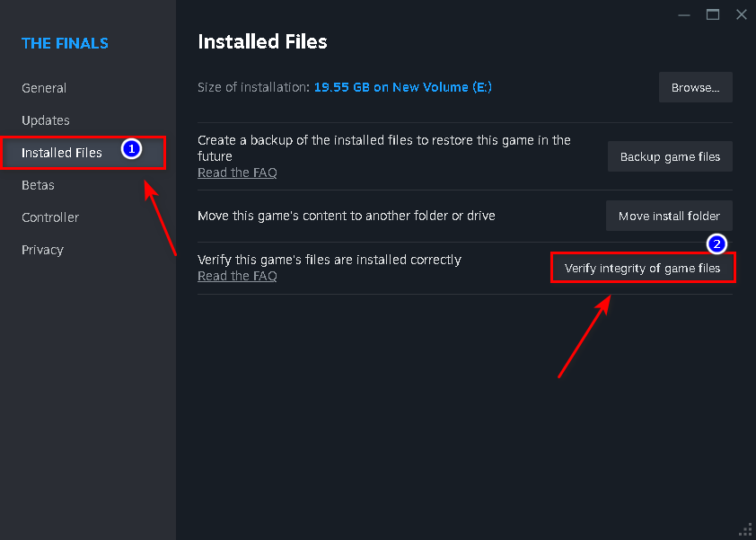
Task: Maximize the properties window
Action: [713, 14]
